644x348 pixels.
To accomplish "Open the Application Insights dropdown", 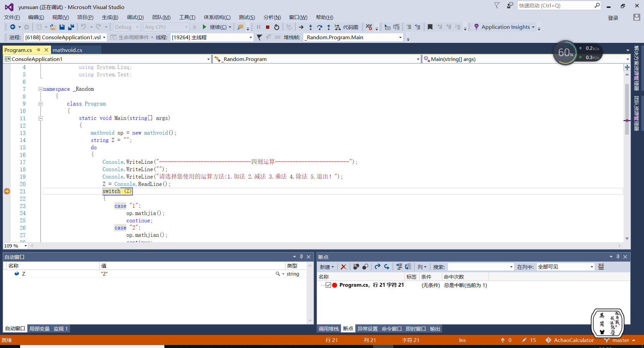I will pos(505,27).
